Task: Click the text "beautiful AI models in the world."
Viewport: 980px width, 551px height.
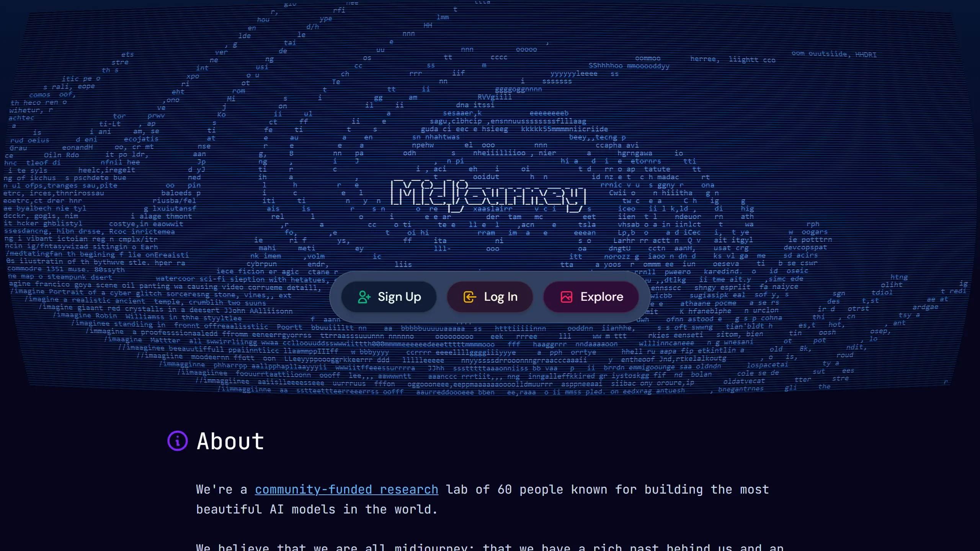Action: [317, 509]
